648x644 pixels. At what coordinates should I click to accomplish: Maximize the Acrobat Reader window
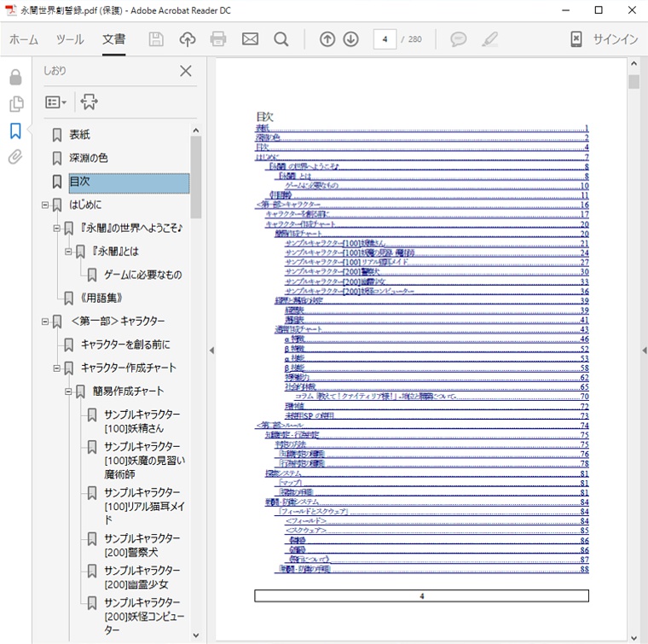coord(599,10)
